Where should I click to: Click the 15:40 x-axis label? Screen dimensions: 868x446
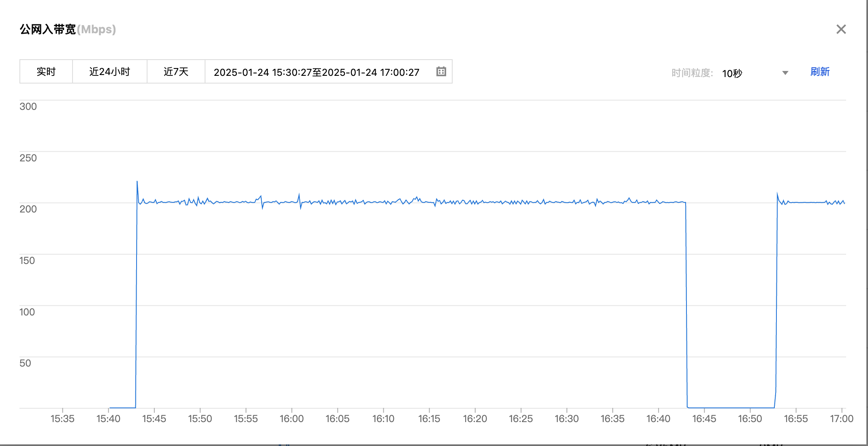click(x=108, y=419)
